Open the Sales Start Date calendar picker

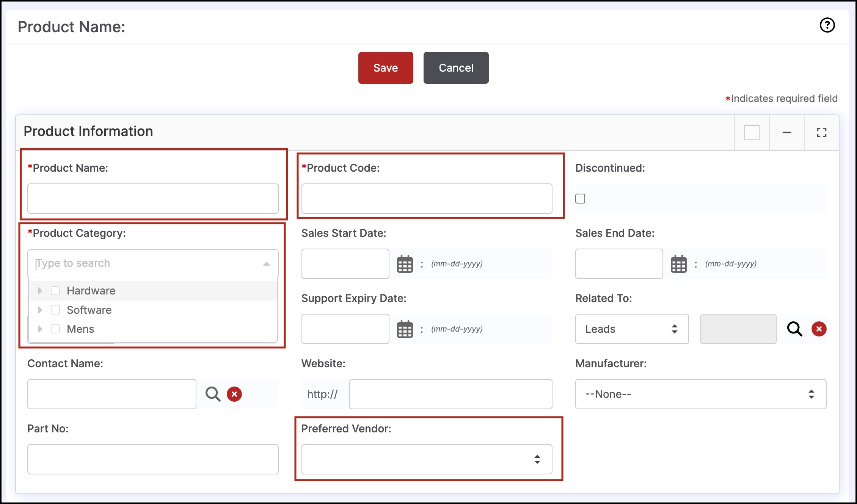(405, 264)
